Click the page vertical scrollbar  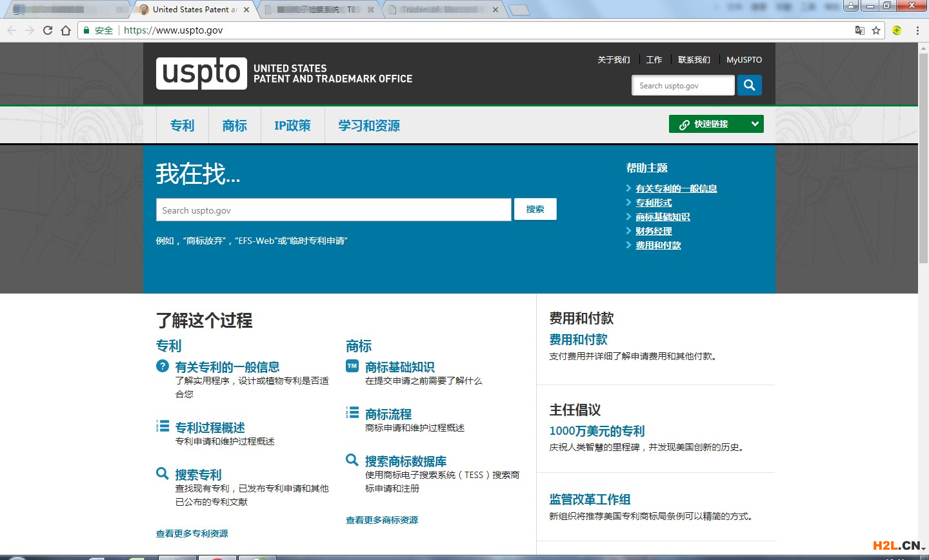click(923, 158)
